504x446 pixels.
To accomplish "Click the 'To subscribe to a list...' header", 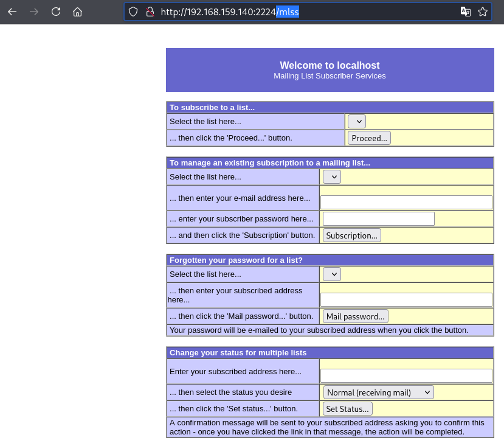I will click(x=212, y=108).
